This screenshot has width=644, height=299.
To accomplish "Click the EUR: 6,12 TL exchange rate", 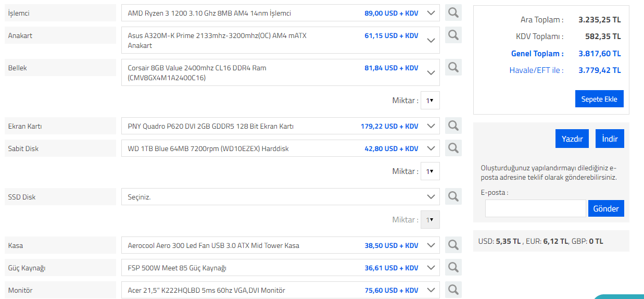I will [547, 241].
